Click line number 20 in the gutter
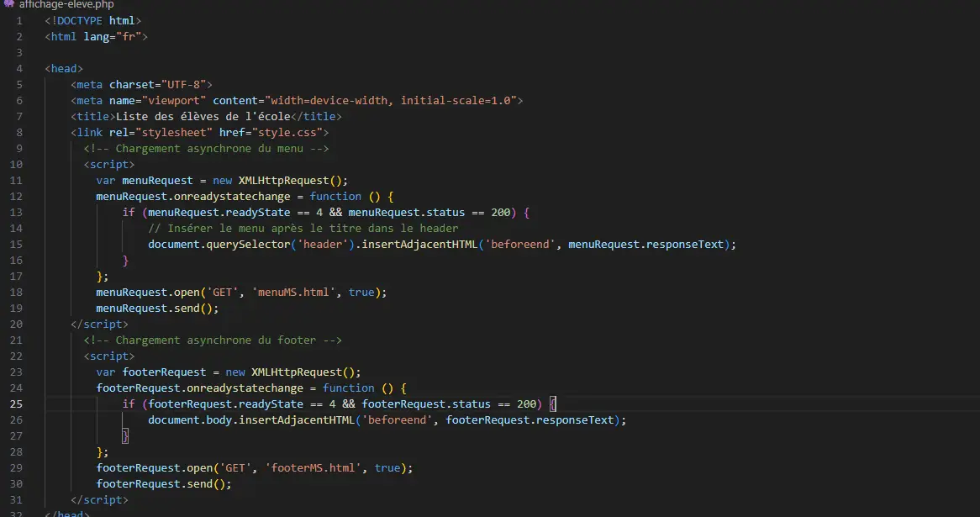This screenshot has height=517, width=980. pyautogui.click(x=18, y=324)
